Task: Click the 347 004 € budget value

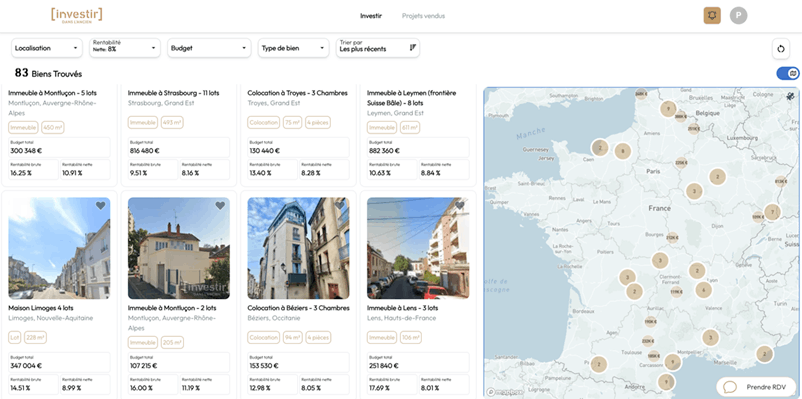Action: [26, 366]
